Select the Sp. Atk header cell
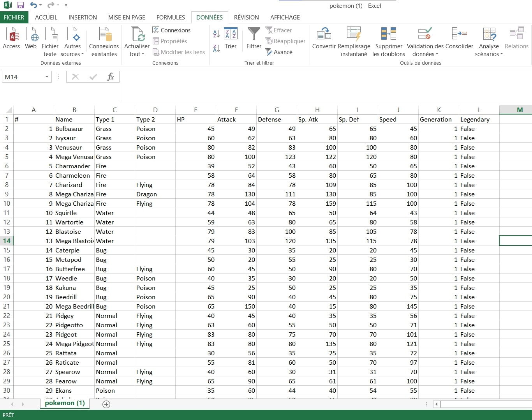This screenshot has width=532, height=420. click(x=317, y=119)
